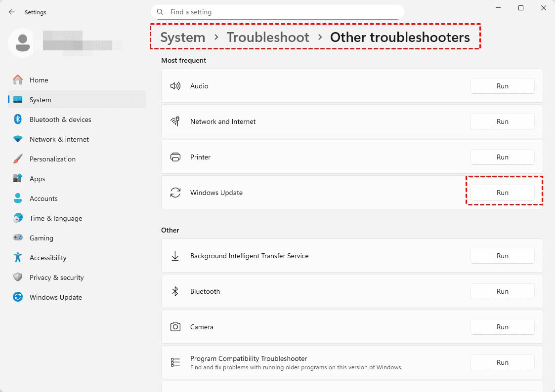The image size is (555, 392).
Task: Click the user profile avatar
Action: pos(22,42)
